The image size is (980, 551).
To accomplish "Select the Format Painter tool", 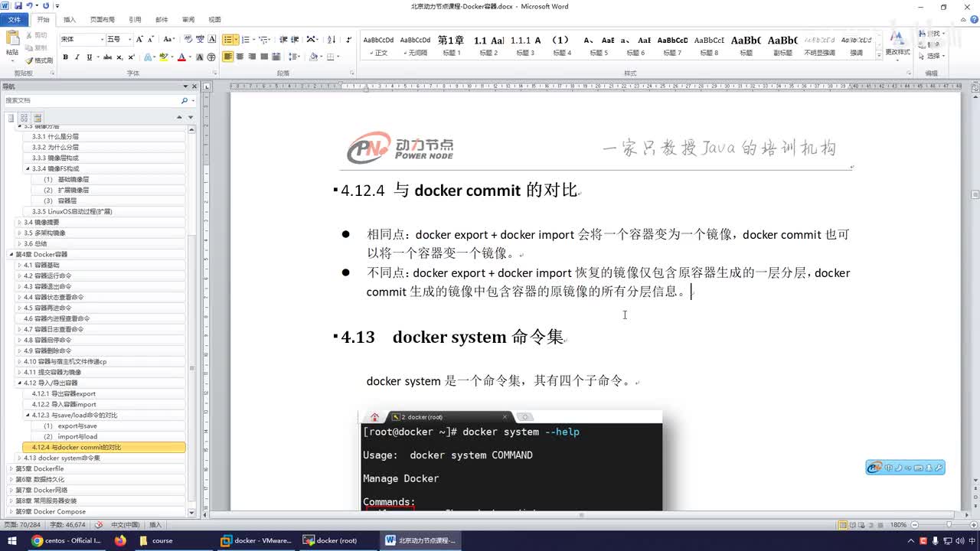I will (39, 60).
